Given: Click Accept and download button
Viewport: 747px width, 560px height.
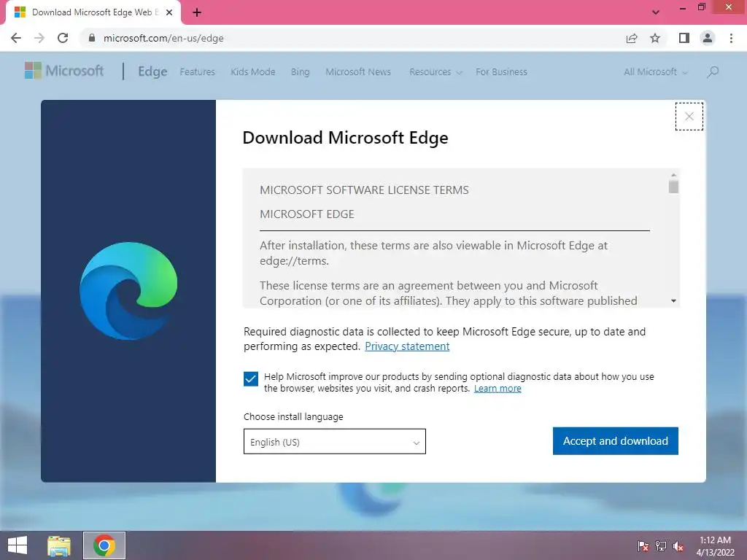Looking at the screenshot, I should pos(616,441).
